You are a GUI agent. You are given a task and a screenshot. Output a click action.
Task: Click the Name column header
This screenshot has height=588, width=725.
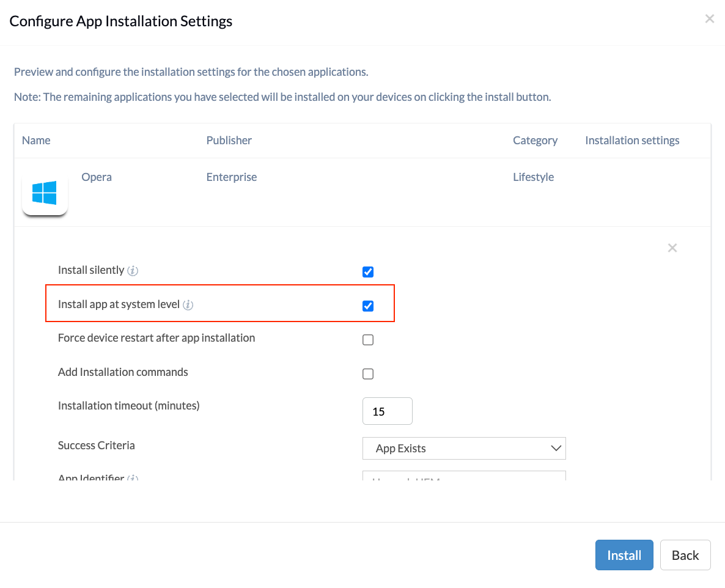pyautogui.click(x=36, y=141)
